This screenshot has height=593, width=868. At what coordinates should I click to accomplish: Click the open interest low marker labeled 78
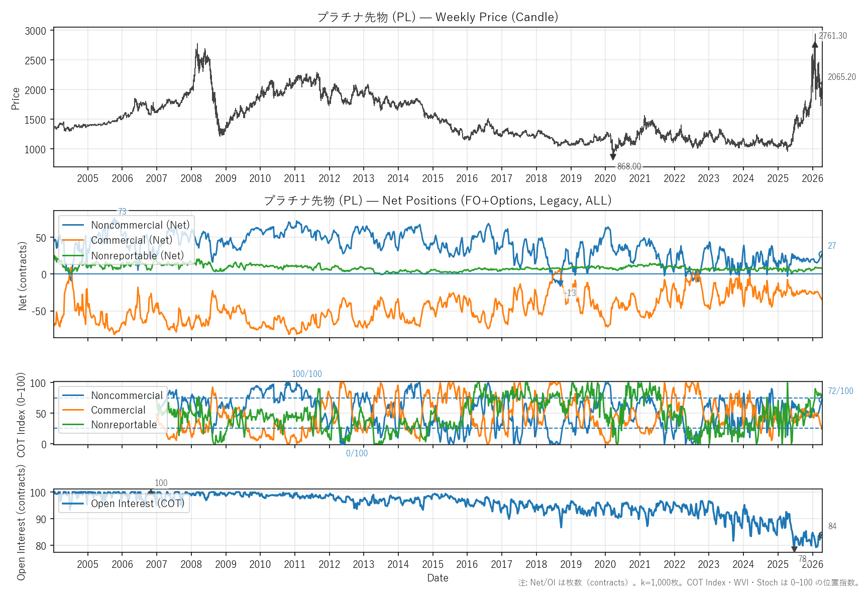794,549
